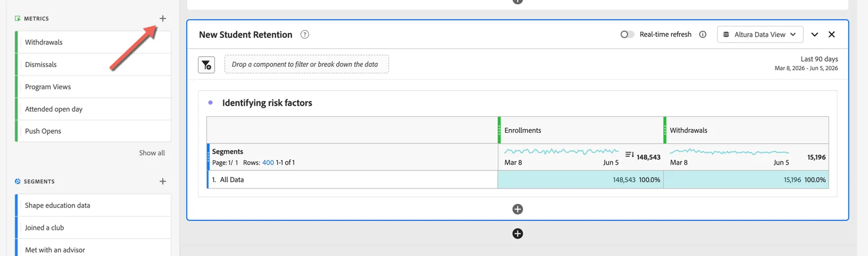Click the Show all metrics link
This screenshot has height=256, width=868.
pos(152,153)
